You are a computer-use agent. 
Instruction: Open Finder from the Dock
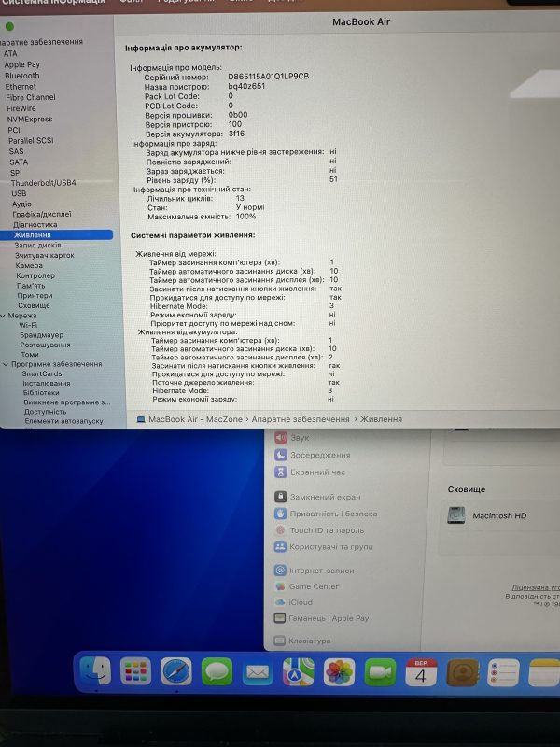(95, 671)
